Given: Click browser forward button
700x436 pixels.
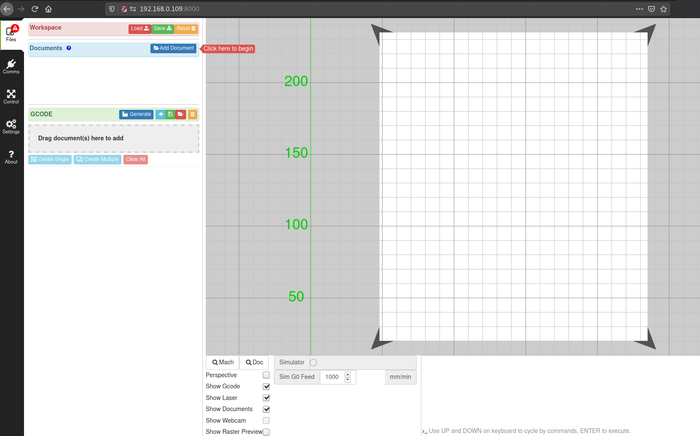Looking at the screenshot, I should pyautogui.click(x=21, y=9).
